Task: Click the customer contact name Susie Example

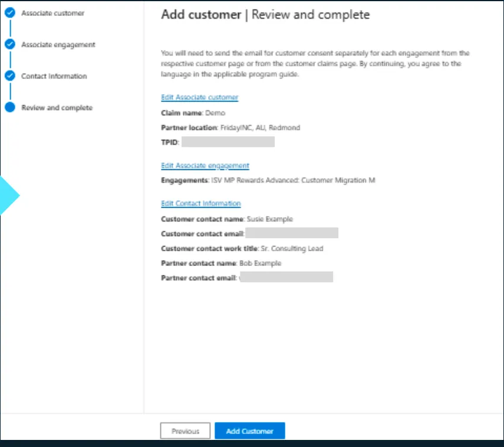Action: point(269,219)
